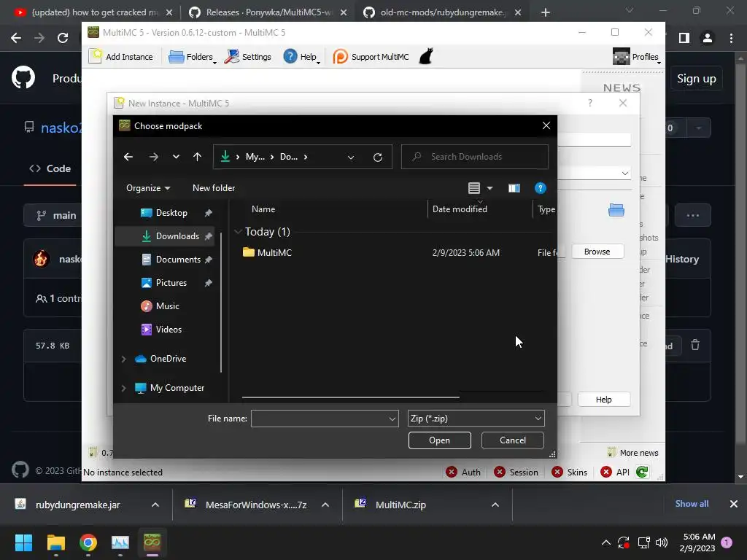Click the black cat icon in MultiMC toolbar
The width and height of the screenshot is (747, 560).
click(426, 57)
